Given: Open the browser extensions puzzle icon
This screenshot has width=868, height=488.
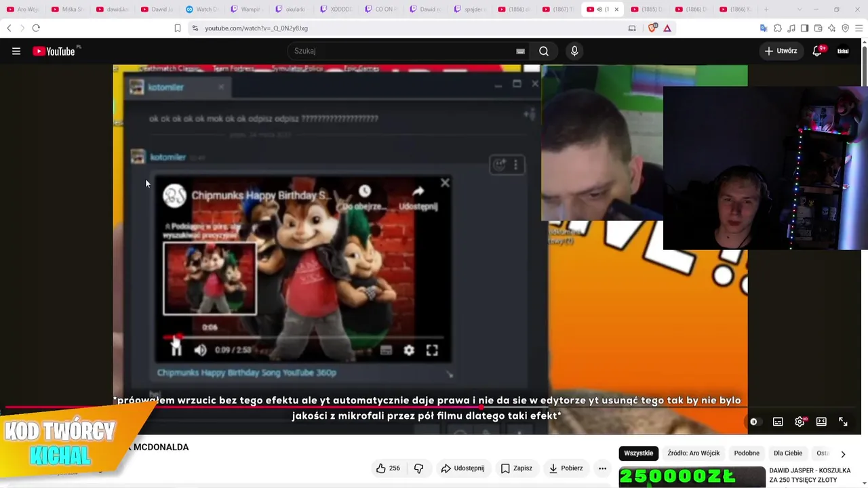Looking at the screenshot, I should pos(778,28).
